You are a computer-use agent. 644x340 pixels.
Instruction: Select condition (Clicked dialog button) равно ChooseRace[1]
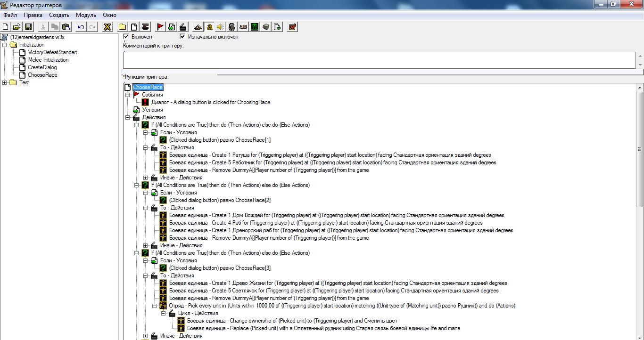click(x=220, y=140)
